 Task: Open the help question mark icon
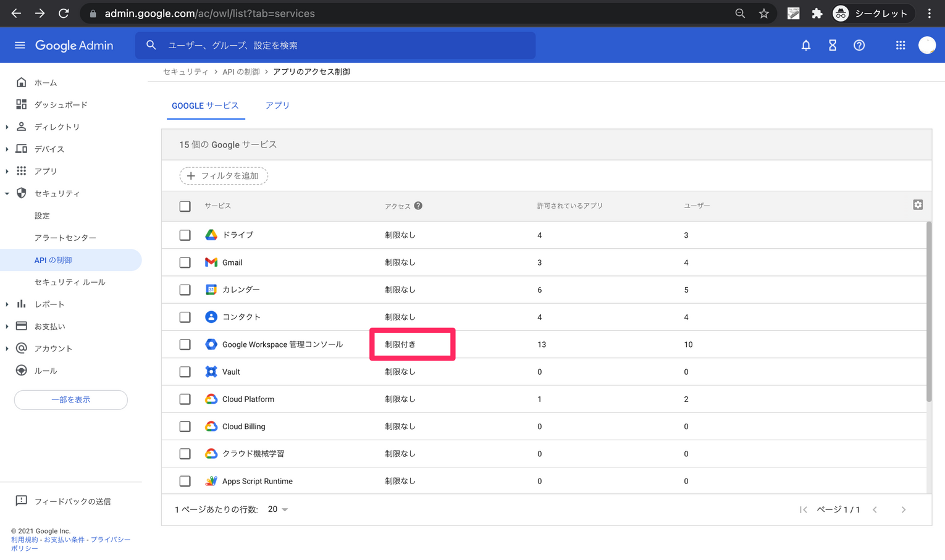[x=859, y=45]
